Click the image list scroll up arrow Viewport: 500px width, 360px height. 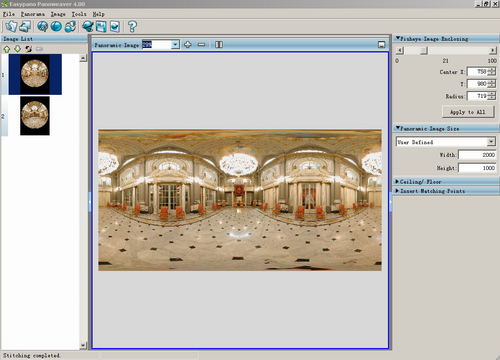pos(83,58)
